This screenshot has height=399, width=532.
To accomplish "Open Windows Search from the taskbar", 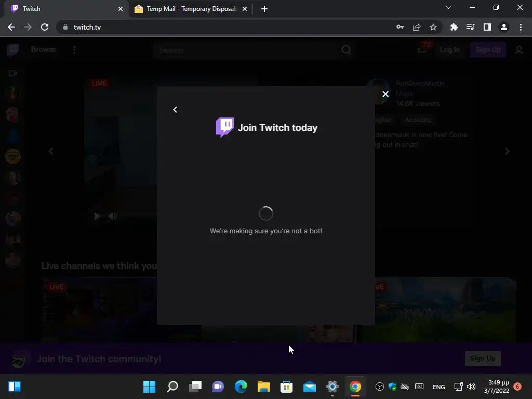I will [172, 387].
